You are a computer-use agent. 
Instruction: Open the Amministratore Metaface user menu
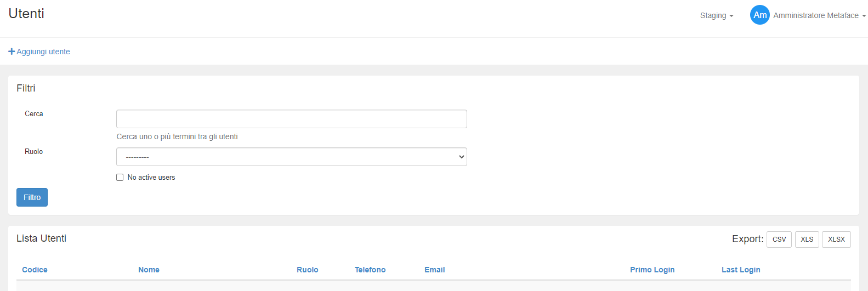819,15
